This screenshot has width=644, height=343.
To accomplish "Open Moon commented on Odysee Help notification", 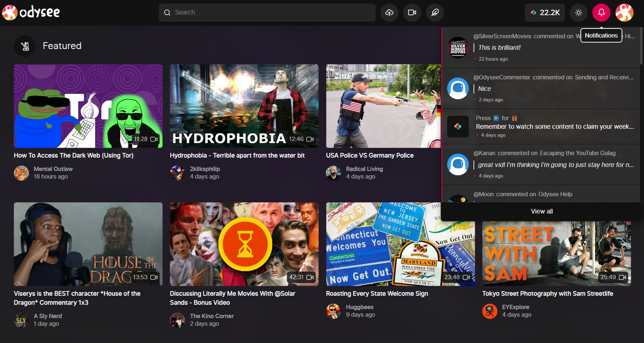I will 541,194.
